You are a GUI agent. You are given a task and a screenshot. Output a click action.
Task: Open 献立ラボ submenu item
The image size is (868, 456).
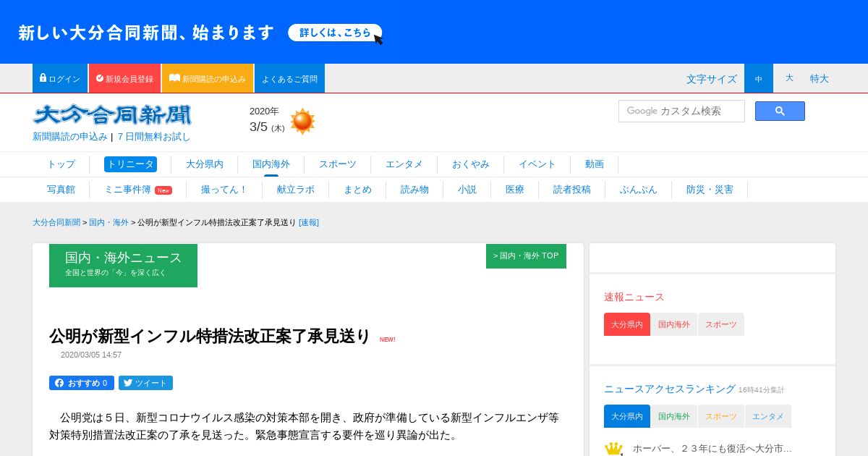(x=296, y=190)
